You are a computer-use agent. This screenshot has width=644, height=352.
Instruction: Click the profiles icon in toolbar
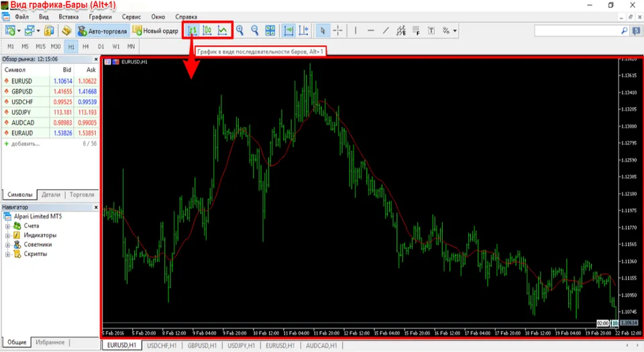(x=29, y=31)
